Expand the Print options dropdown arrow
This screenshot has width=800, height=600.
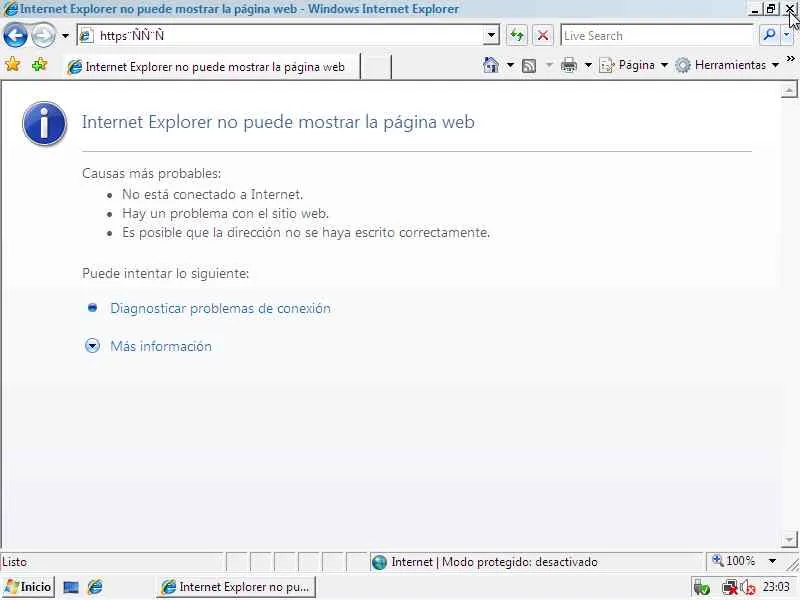(588, 65)
